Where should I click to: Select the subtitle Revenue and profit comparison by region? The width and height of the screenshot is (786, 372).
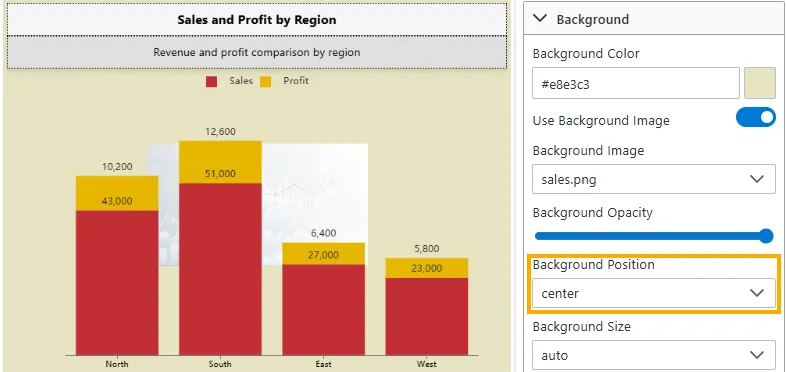click(x=257, y=52)
